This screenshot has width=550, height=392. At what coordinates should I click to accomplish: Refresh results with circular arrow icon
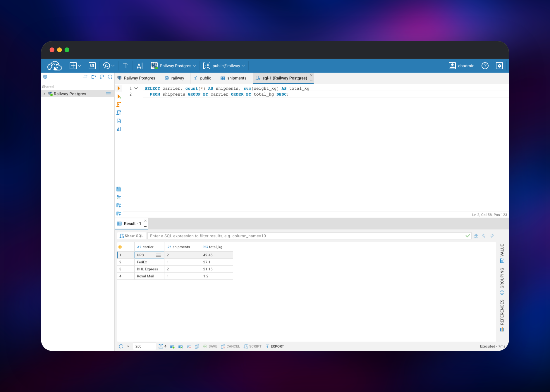121,346
